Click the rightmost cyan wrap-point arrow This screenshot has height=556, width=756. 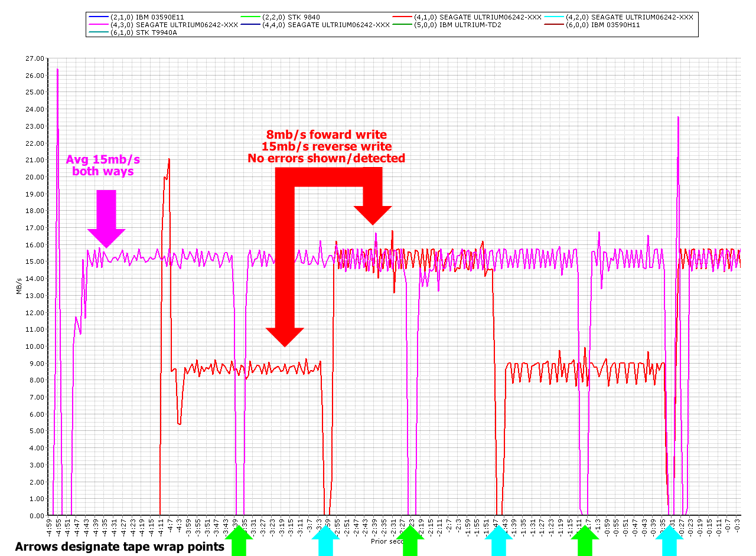point(669,539)
